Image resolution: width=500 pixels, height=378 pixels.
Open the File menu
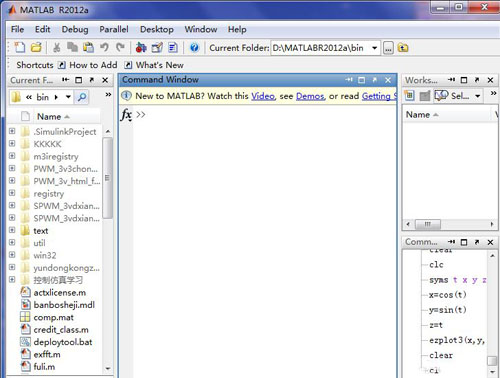[17, 29]
